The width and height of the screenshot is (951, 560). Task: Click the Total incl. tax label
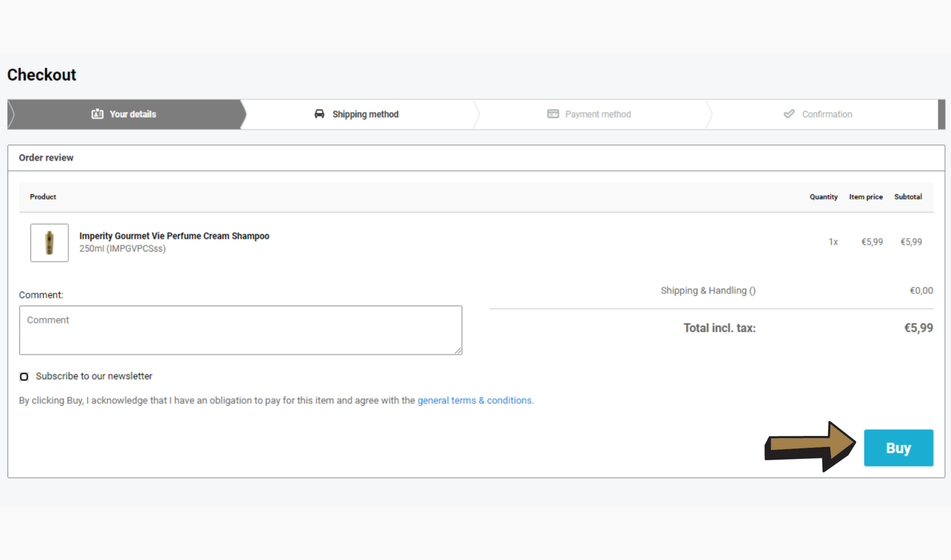(x=720, y=328)
